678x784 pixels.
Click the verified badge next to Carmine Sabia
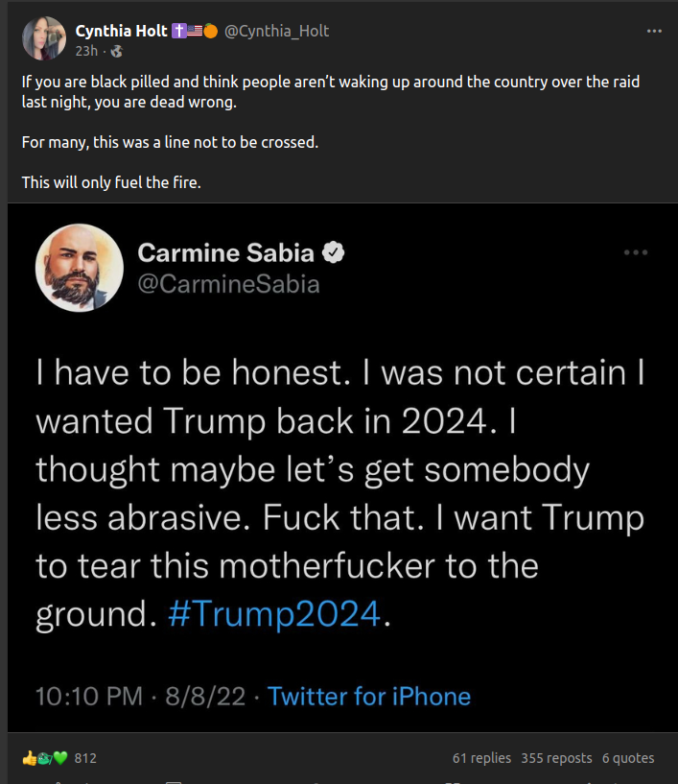(334, 253)
